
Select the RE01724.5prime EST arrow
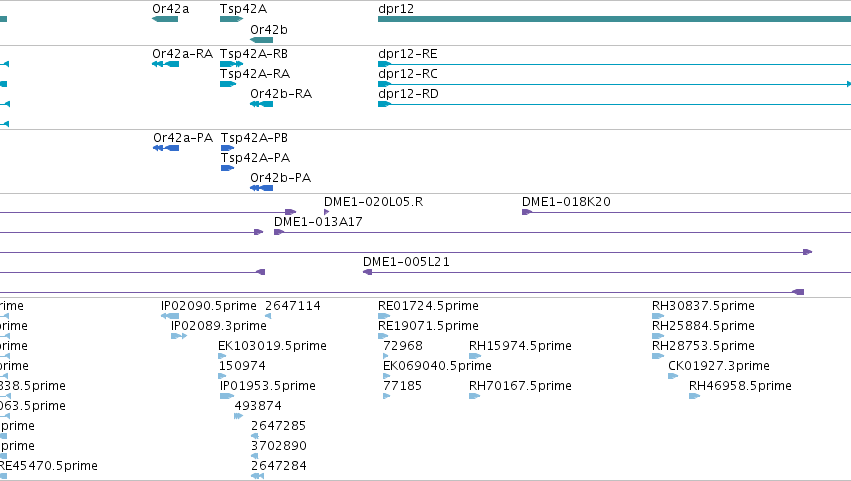384,316
